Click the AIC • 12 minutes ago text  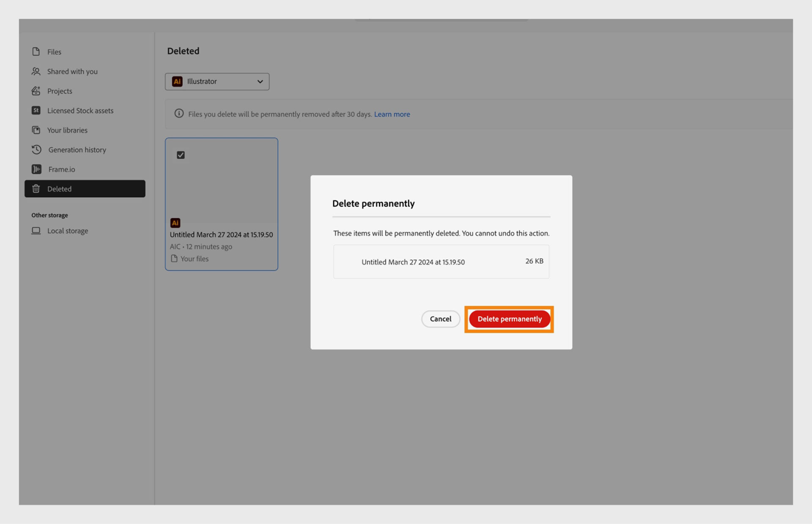pos(201,247)
